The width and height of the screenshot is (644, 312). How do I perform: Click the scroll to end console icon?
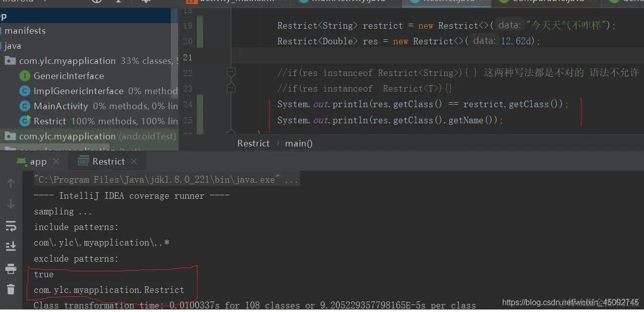(11, 247)
